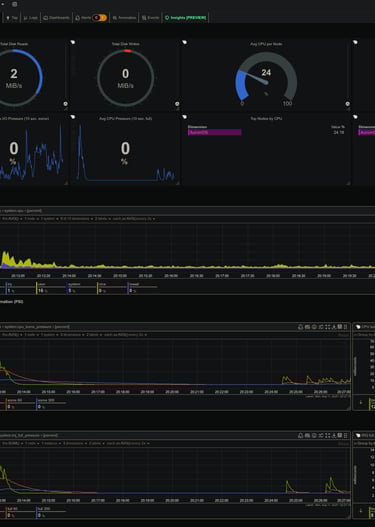The image size is (375, 527).
Task: Click the bell alert icon in full pressure chart toolbar
Action: tap(300, 435)
